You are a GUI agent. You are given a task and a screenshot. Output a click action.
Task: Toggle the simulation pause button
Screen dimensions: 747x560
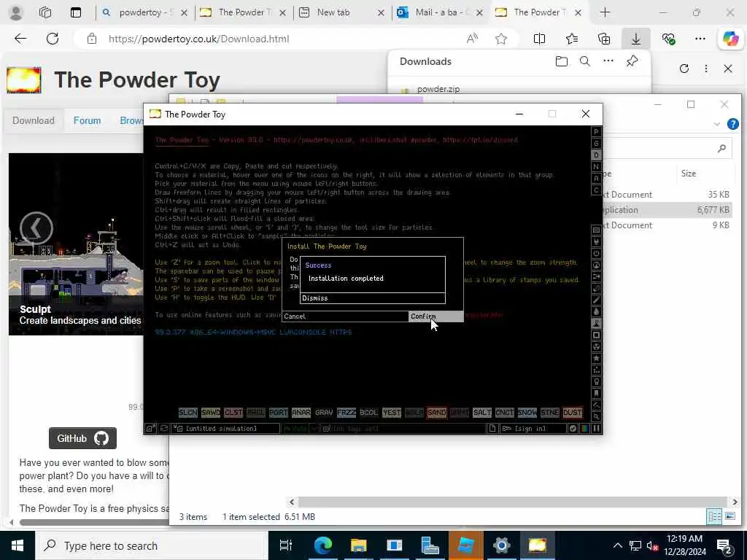pyautogui.click(x=596, y=429)
